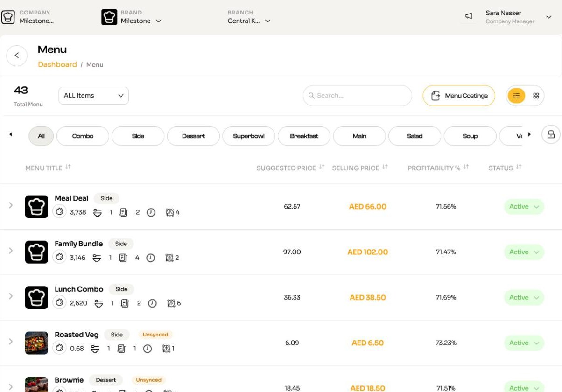Click the company chef-hat logo icon
562x392 pixels.
8,17
